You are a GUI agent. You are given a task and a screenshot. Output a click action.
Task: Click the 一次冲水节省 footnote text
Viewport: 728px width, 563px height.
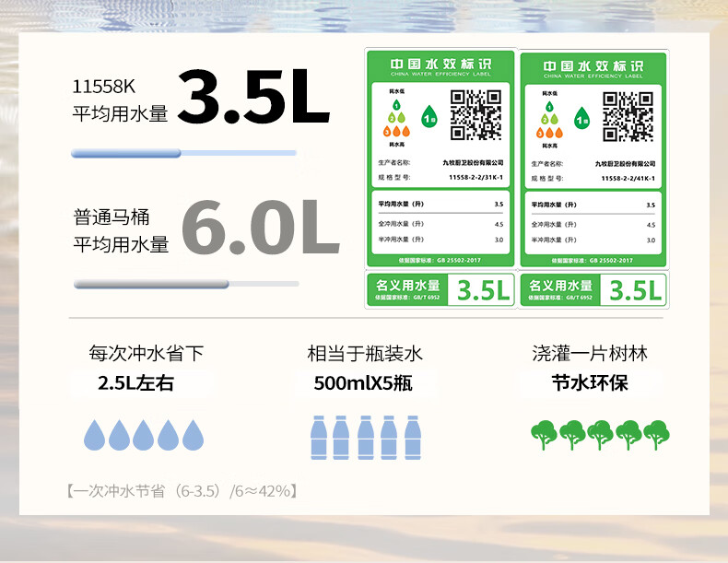coord(182,491)
